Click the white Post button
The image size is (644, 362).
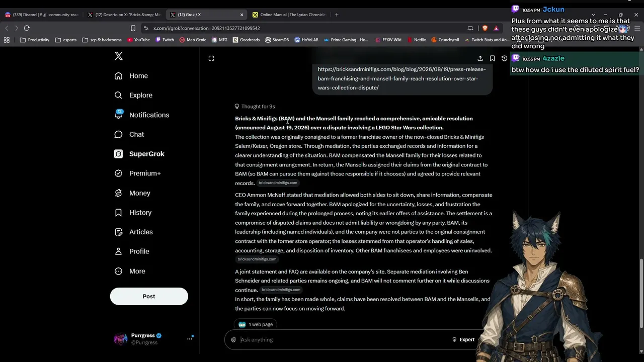149,296
